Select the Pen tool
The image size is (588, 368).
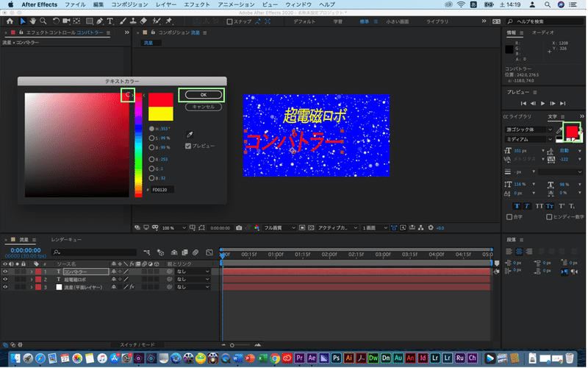(x=100, y=21)
